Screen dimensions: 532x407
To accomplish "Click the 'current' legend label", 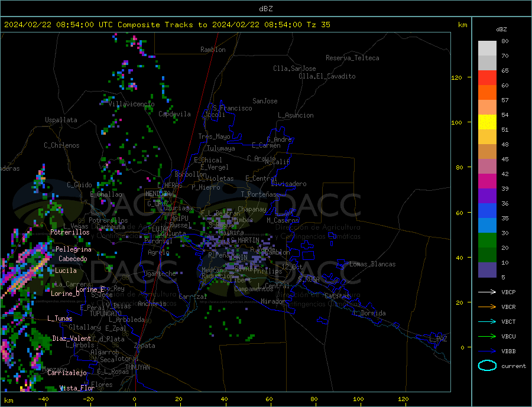I will point(514,366).
